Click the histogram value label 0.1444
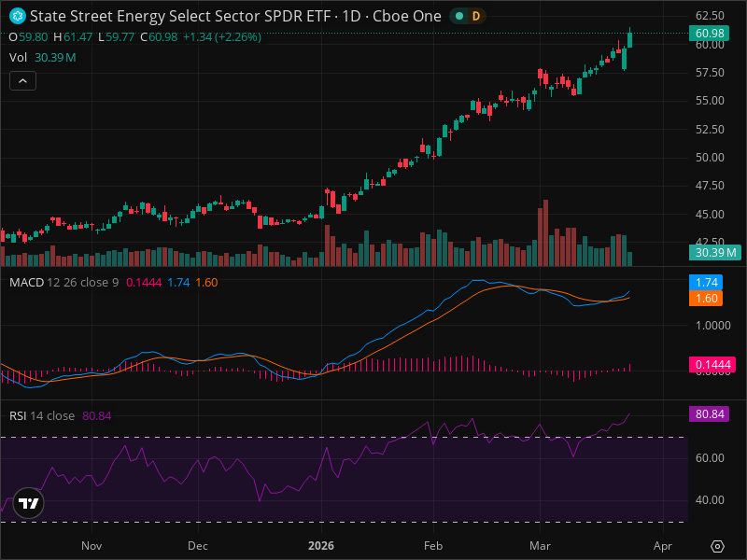747x560 pixels. click(712, 365)
